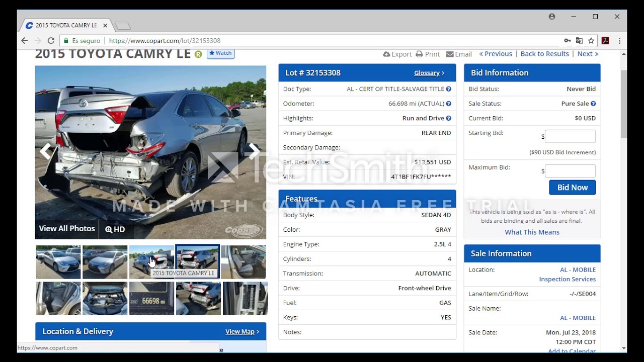View photo in HD

click(115, 229)
